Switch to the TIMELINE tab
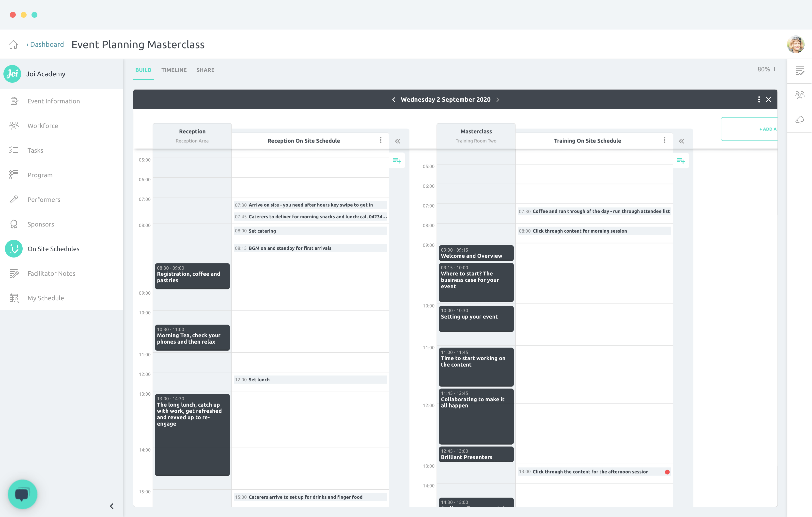The width and height of the screenshot is (812, 517). coord(174,70)
